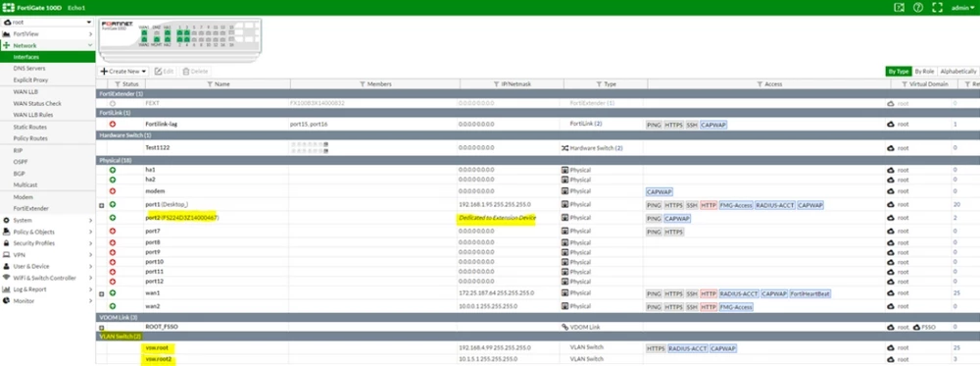The width and height of the screenshot is (980, 366).
Task: Click the Monitor pie chart icon
Action: pos(7,301)
